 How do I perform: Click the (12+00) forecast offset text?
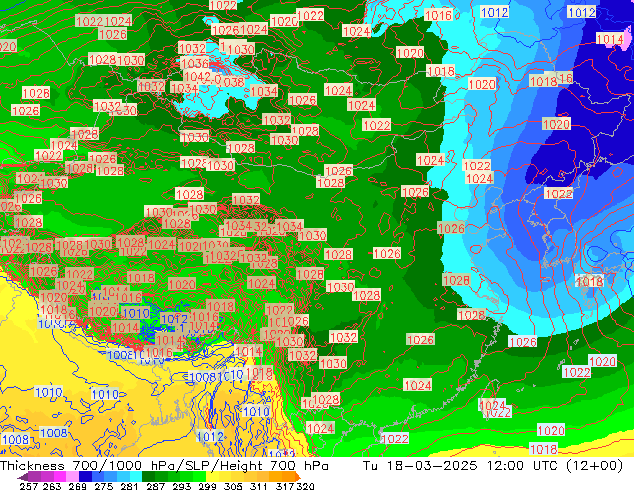pyautogui.click(x=594, y=466)
